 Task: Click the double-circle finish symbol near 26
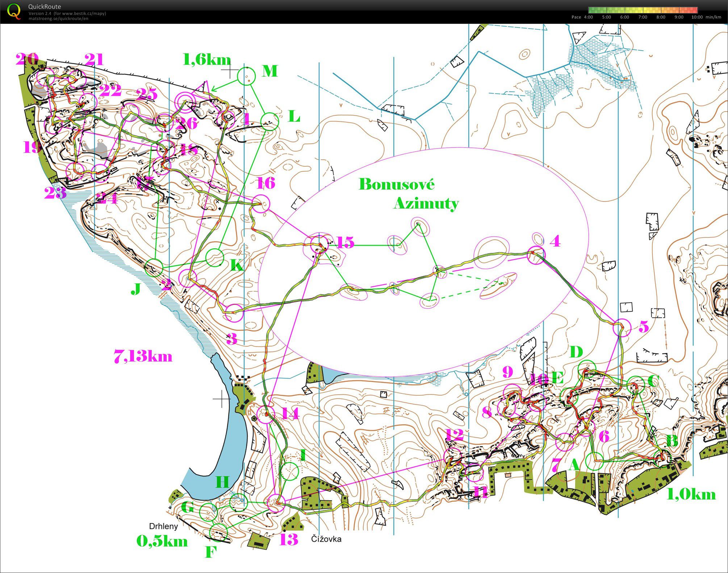click(x=185, y=102)
